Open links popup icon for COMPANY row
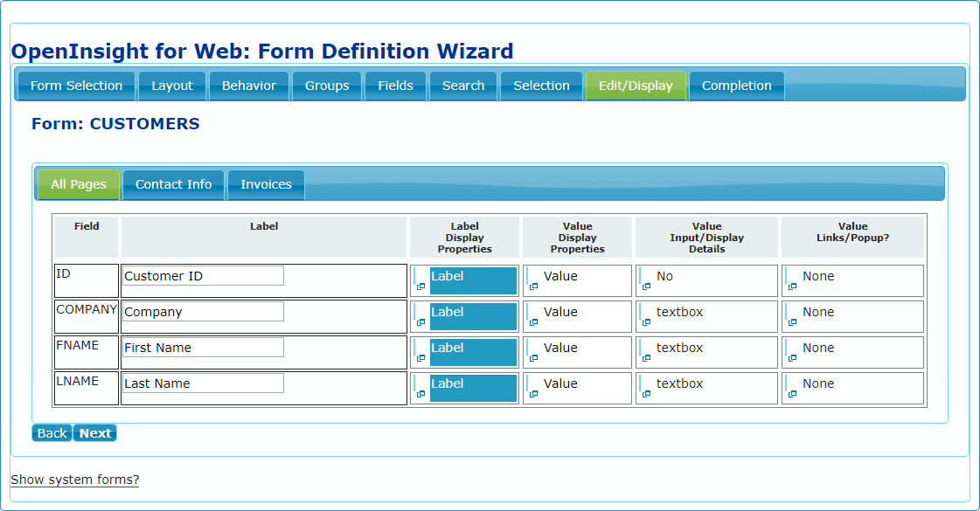The width and height of the screenshot is (980, 511). 792,322
